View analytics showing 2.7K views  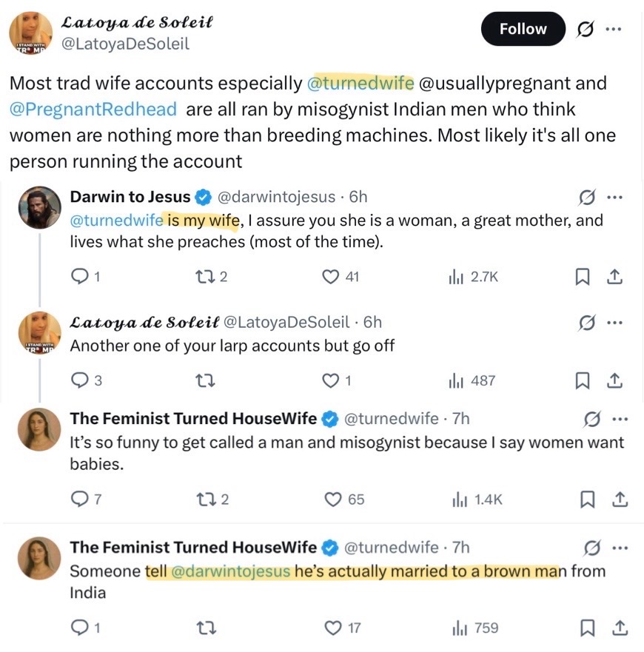[x=474, y=277]
